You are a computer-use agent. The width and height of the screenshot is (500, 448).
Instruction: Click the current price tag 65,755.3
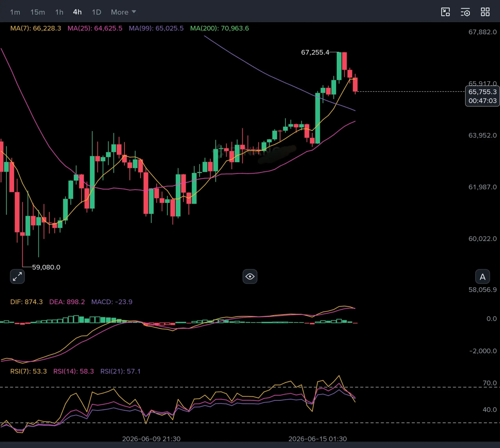coord(482,96)
